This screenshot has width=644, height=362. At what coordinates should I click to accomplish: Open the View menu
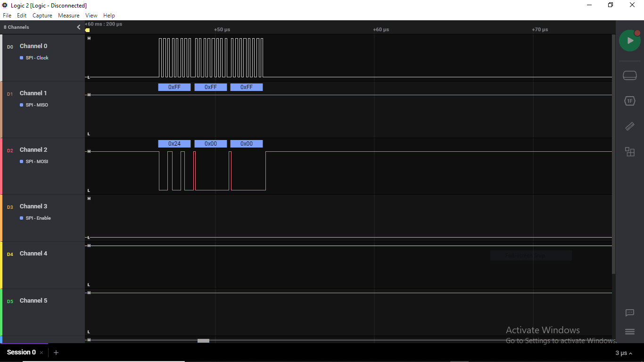(91, 16)
